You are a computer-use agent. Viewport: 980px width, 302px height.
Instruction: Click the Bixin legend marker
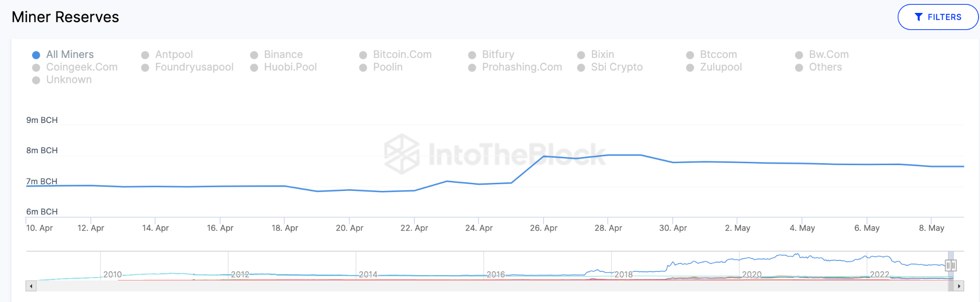581,55
